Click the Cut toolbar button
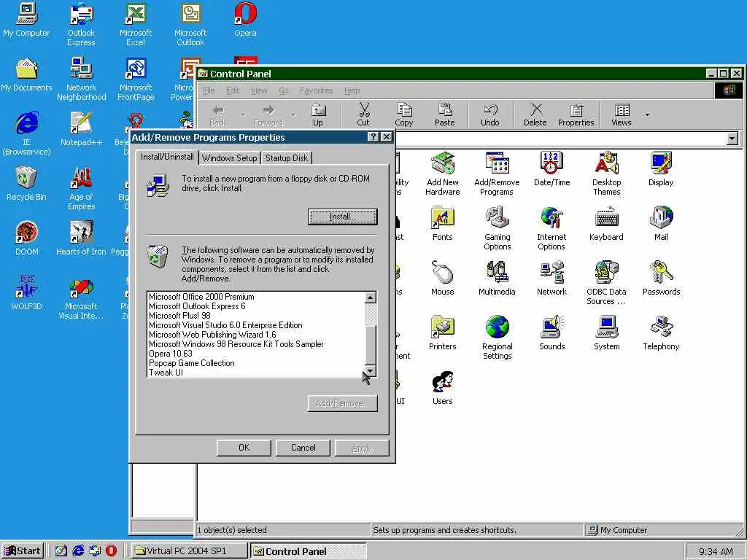This screenshot has height=560, width=747. pos(363,115)
